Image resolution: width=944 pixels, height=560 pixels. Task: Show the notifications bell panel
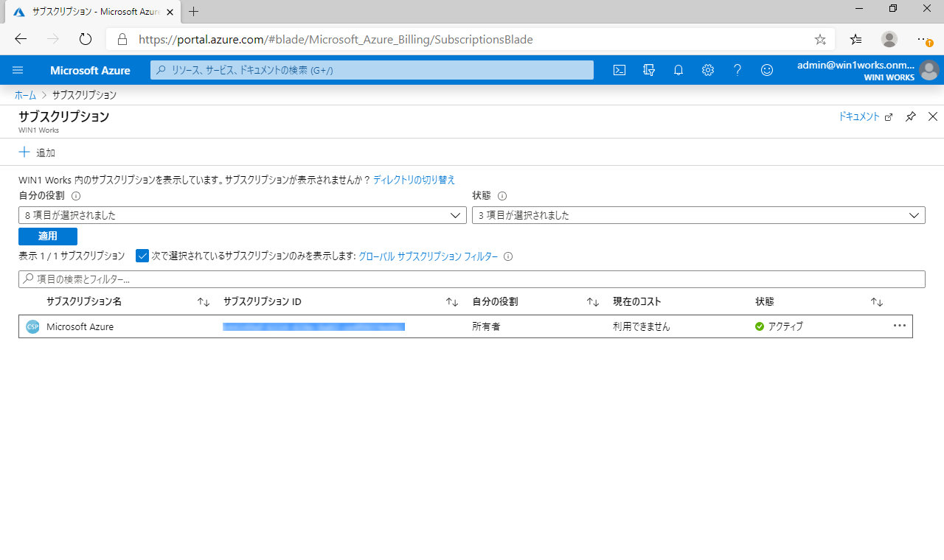(x=678, y=70)
